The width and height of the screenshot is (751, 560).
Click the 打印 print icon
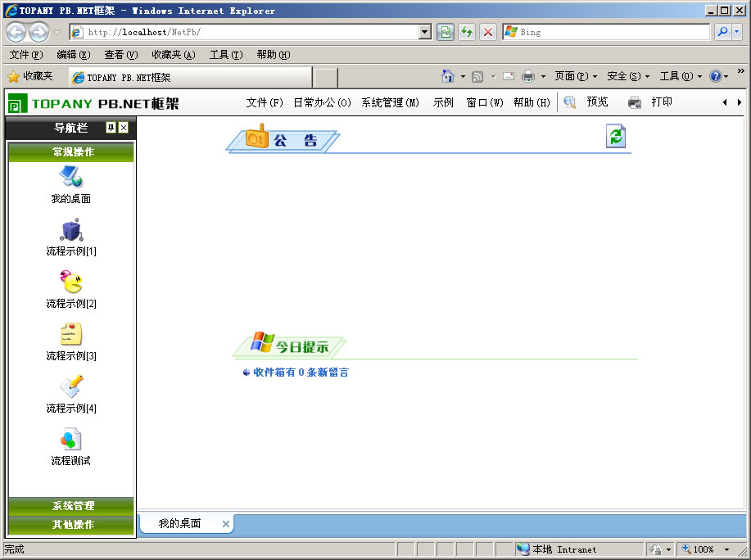635,102
